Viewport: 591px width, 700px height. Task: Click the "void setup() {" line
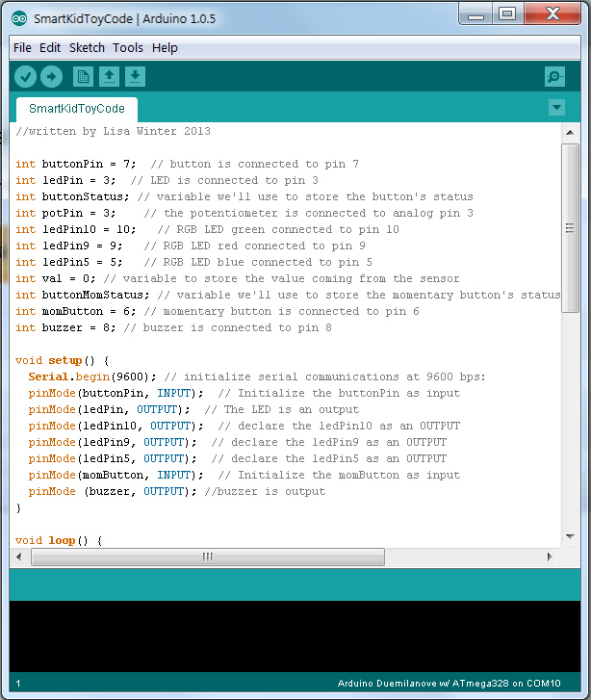[62, 361]
